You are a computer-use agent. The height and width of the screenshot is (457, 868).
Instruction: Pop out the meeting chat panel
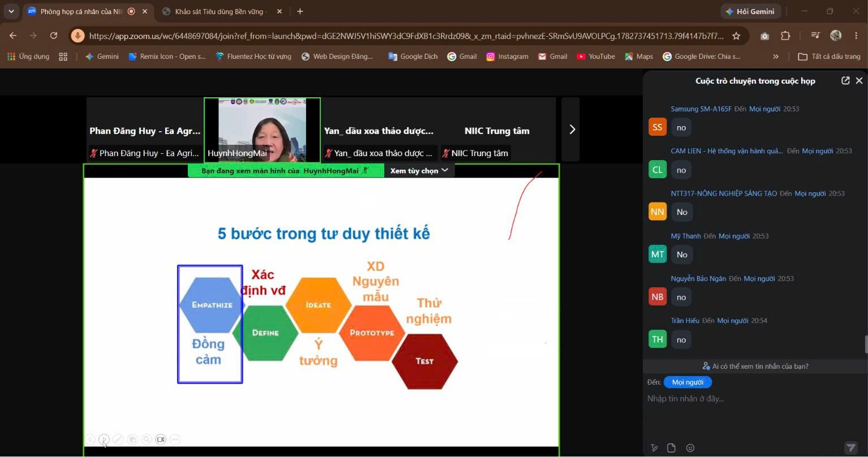(x=845, y=80)
